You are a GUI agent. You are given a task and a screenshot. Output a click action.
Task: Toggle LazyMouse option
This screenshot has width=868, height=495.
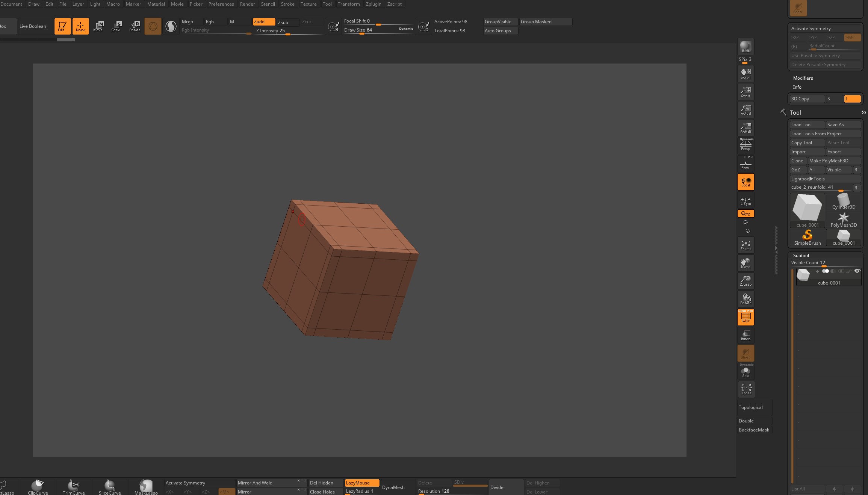tap(361, 483)
